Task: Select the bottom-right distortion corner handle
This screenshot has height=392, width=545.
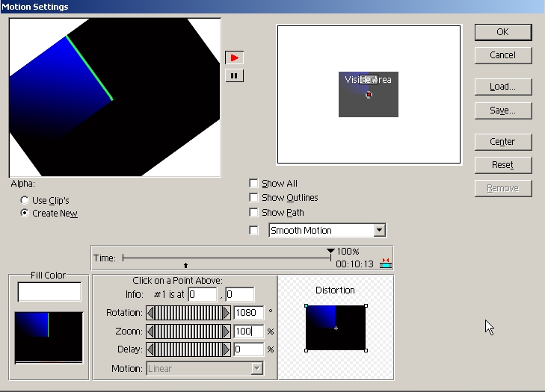Action: tap(366, 351)
